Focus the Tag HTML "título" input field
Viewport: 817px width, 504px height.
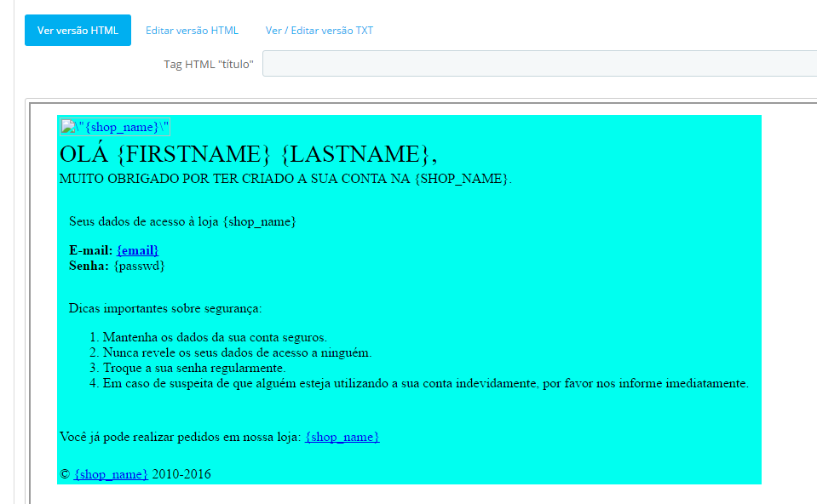(x=539, y=64)
